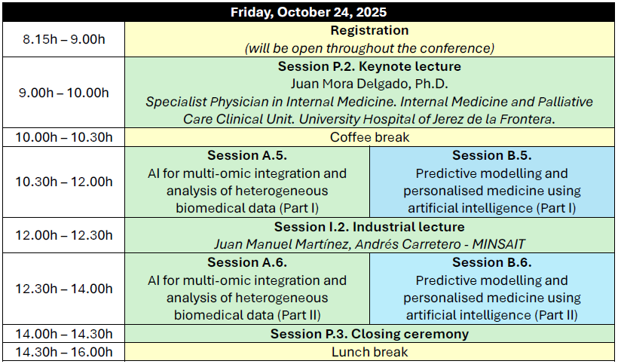
Task: Click the 10.30h – 12.00h time slot
Action: (x=63, y=182)
